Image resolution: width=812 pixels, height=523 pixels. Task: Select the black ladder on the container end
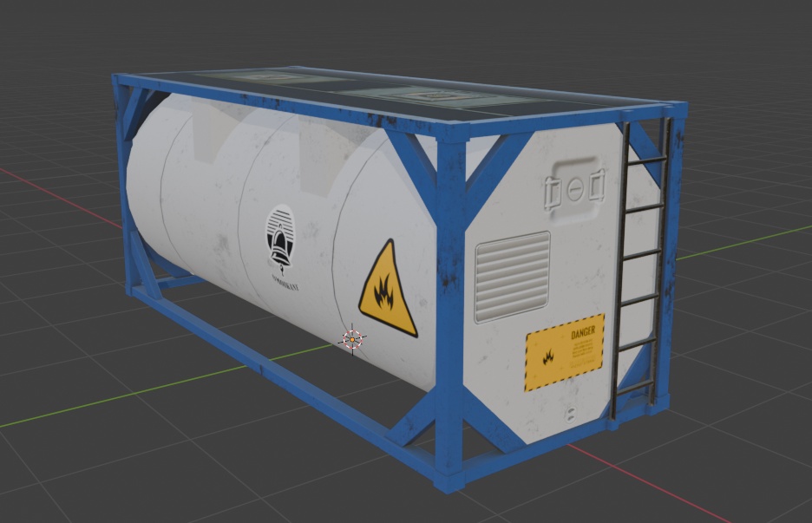[x=642, y=268]
